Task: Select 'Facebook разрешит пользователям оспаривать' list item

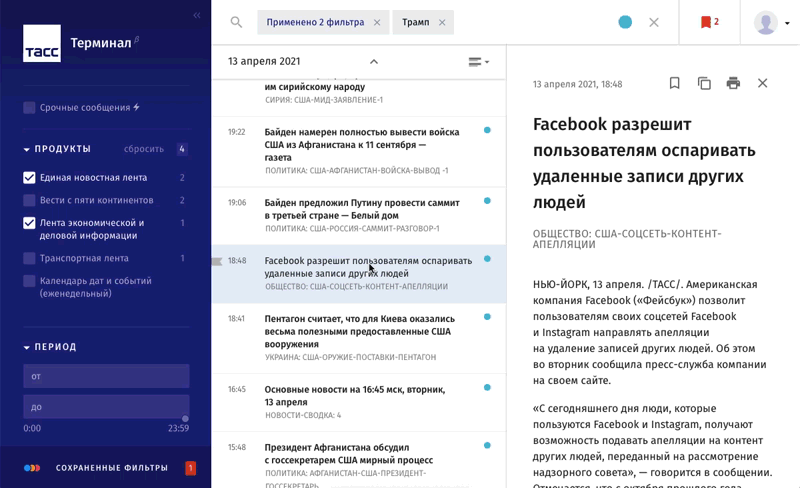Action: click(x=359, y=274)
